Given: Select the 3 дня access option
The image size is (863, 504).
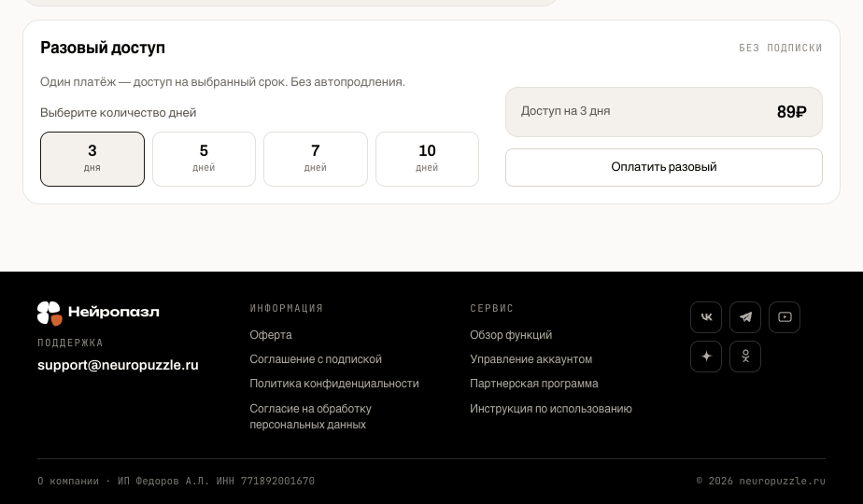Looking at the screenshot, I should (x=92, y=159).
